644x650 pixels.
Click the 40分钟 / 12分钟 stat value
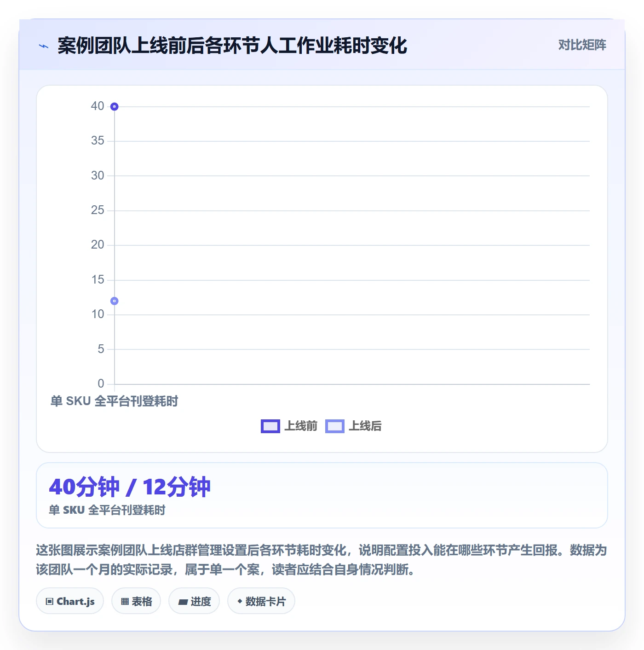coord(130,487)
